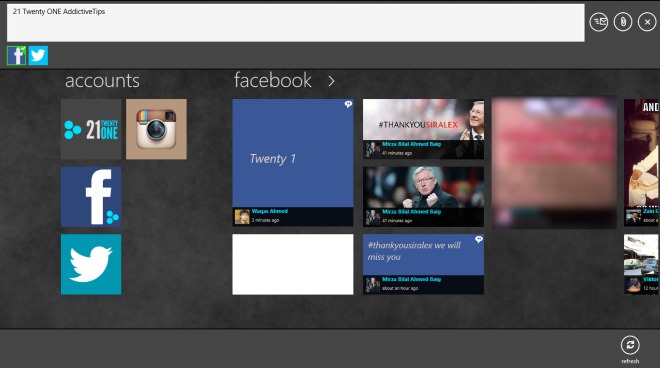Open the blurred image post tile

click(x=554, y=163)
